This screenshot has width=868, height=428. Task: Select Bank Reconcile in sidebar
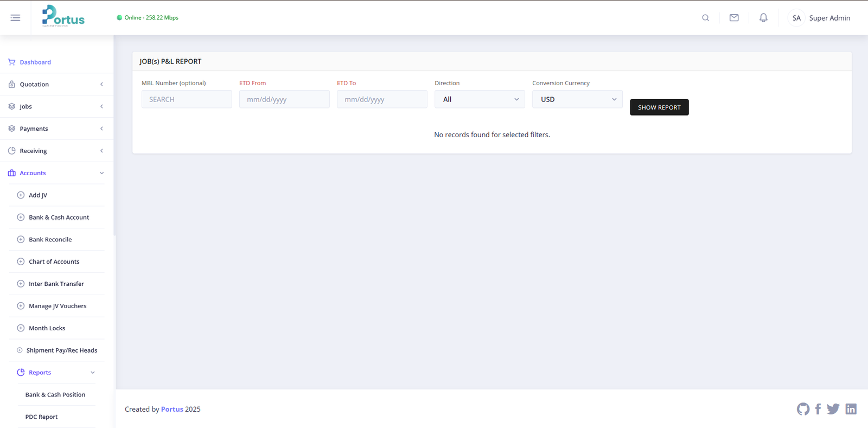point(50,239)
